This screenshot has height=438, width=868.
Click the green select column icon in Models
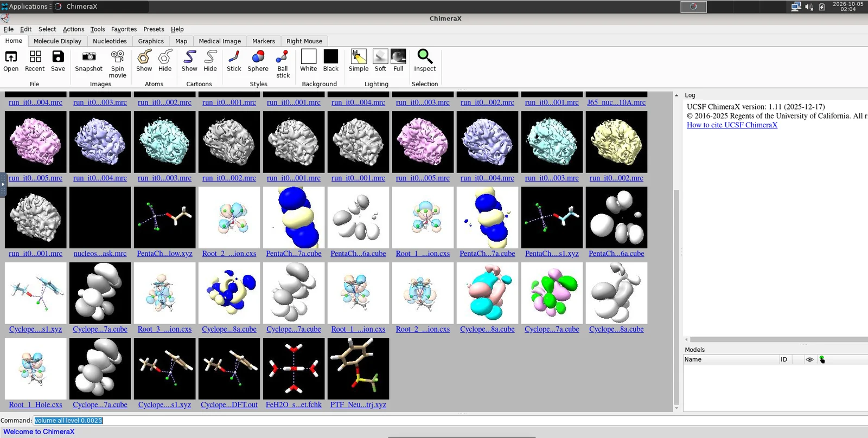(x=822, y=359)
